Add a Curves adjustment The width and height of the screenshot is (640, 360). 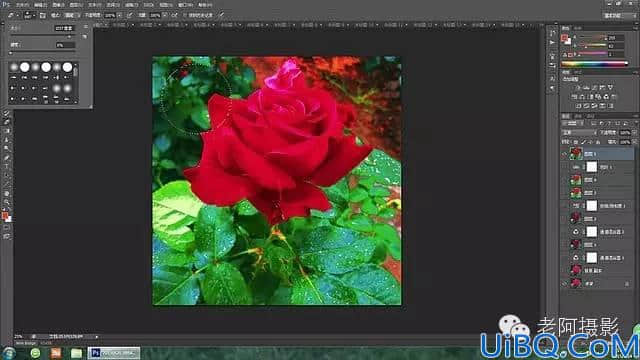(x=594, y=87)
